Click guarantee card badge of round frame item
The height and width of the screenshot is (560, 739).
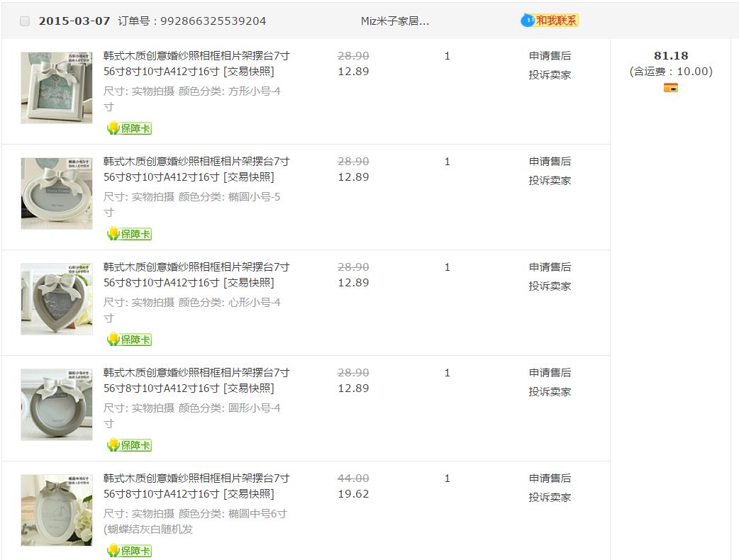tap(129, 445)
